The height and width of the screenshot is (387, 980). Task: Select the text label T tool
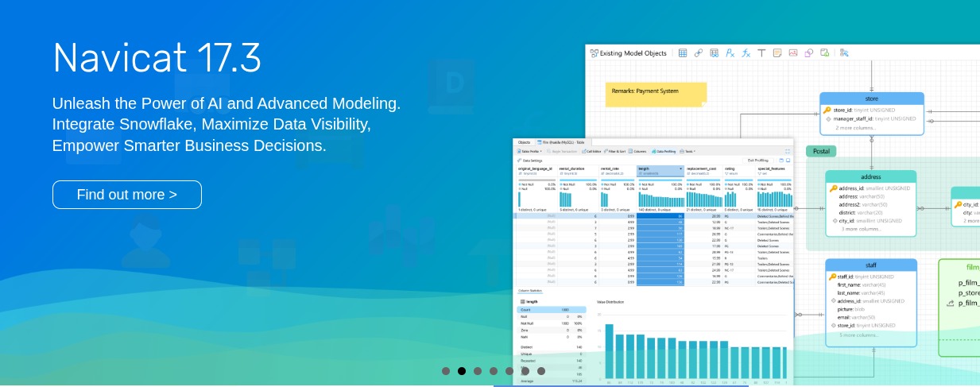pyautogui.click(x=761, y=53)
